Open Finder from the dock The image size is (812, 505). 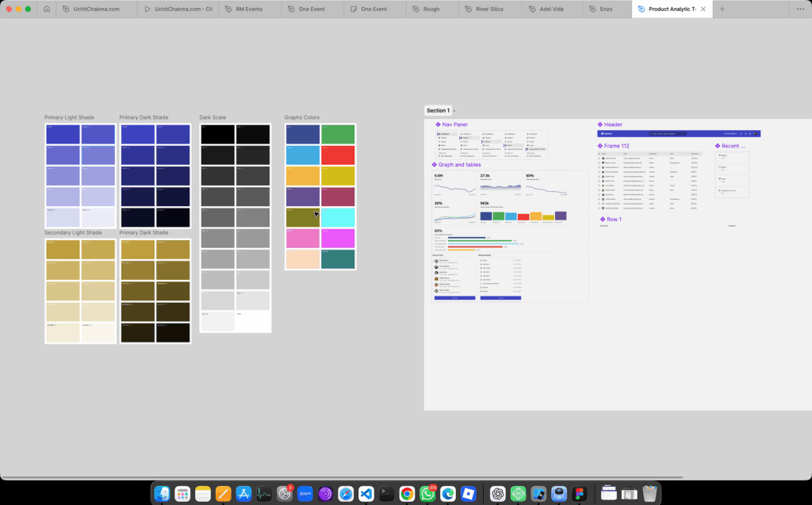163,493
